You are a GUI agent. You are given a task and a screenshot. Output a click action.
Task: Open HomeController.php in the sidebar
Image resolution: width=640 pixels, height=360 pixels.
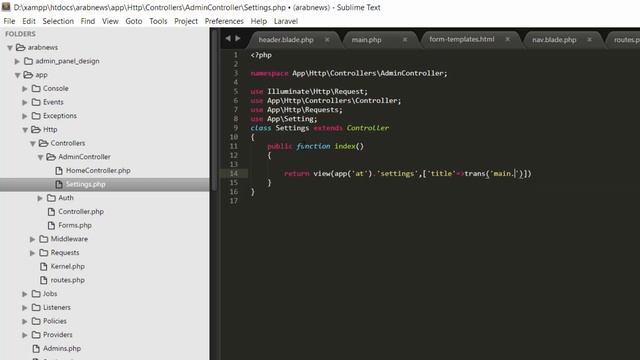98,171
